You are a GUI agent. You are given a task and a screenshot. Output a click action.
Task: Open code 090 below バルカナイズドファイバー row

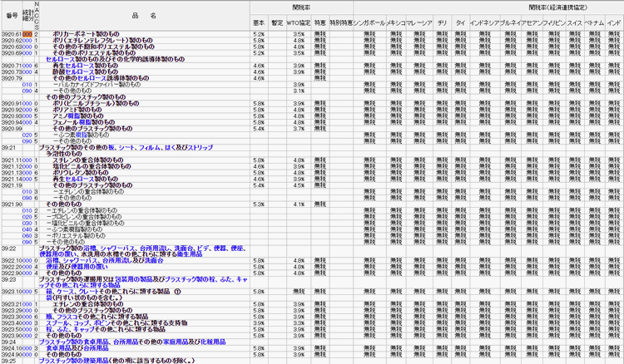pyautogui.click(x=27, y=91)
